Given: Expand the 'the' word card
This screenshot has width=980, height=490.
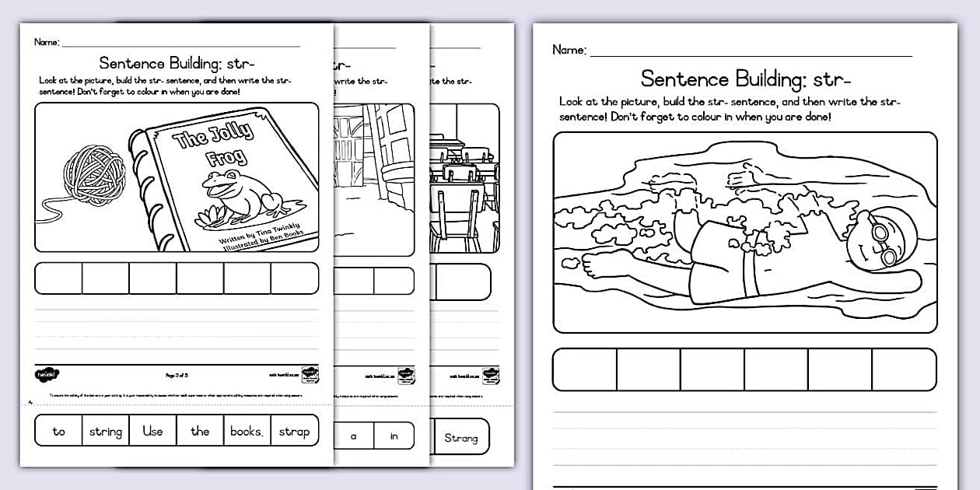Looking at the screenshot, I should (x=200, y=430).
